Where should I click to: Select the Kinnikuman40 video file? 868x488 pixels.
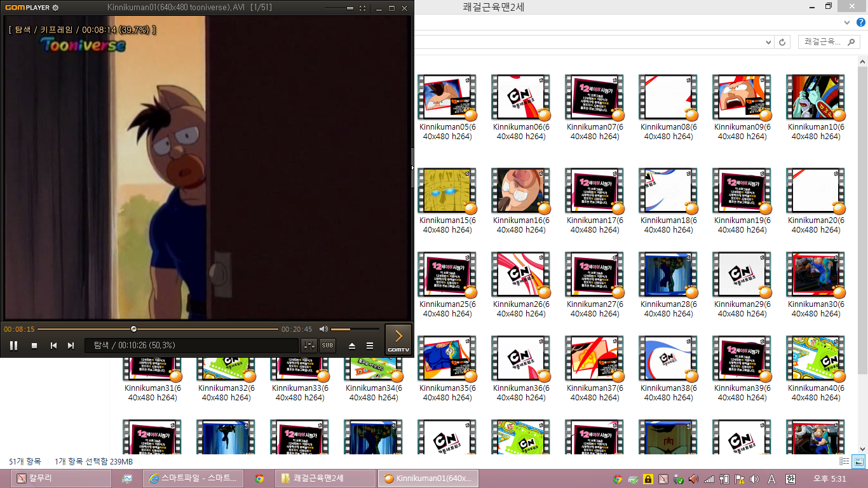click(x=815, y=368)
